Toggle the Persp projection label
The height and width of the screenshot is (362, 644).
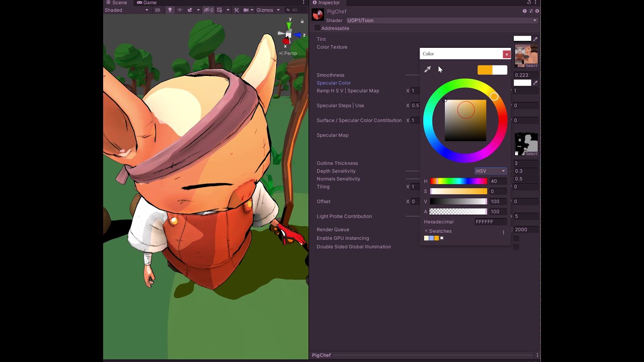(x=288, y=53)
